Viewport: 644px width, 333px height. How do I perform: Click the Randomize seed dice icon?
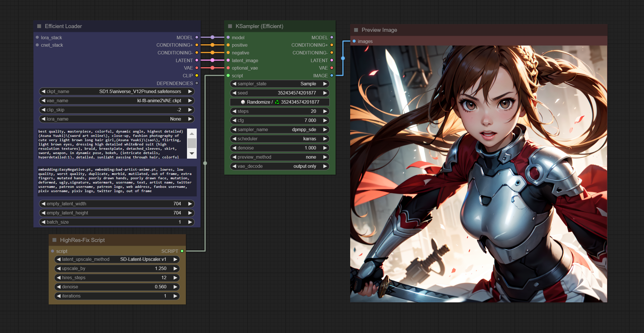point(243,102)
